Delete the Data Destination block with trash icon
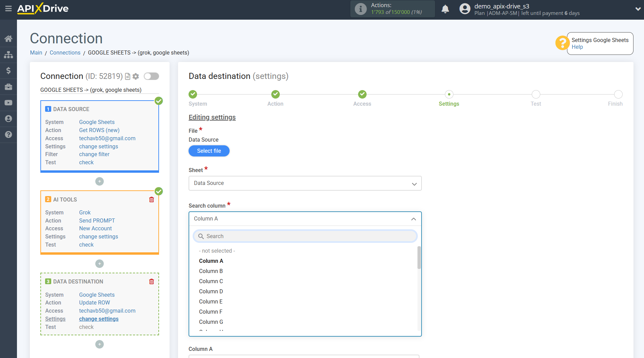The image size is (644, 358). coord(152,281)
